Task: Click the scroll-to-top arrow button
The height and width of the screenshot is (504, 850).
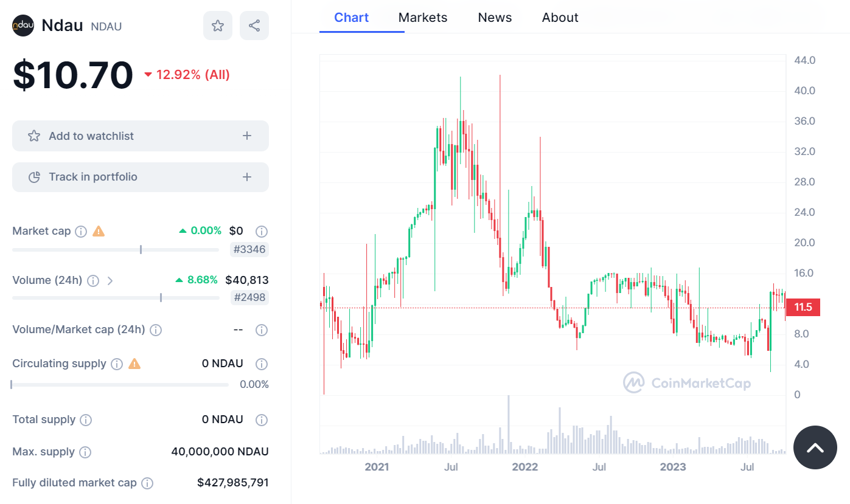Action: (x=815, y=447)
